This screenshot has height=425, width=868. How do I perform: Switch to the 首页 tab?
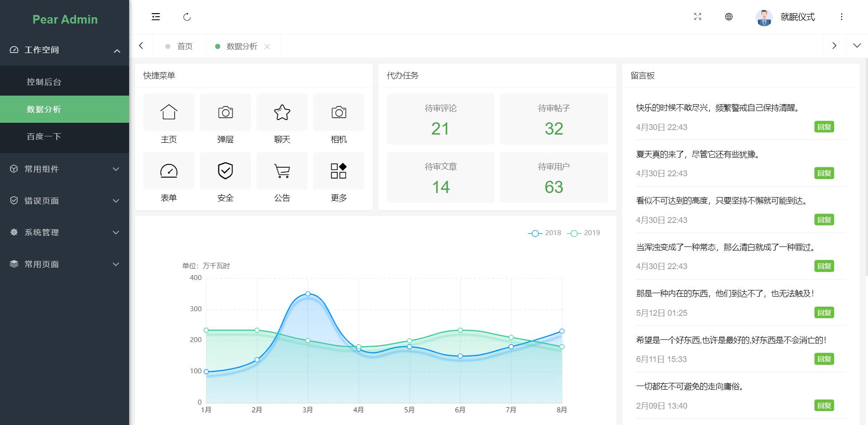click(184, 46)
